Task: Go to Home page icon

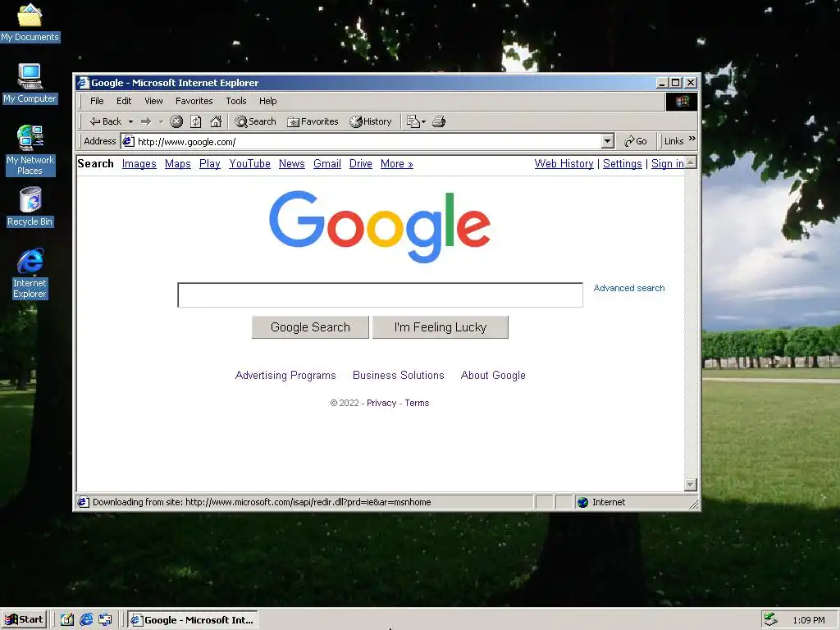Action: [x=216, y=121]
